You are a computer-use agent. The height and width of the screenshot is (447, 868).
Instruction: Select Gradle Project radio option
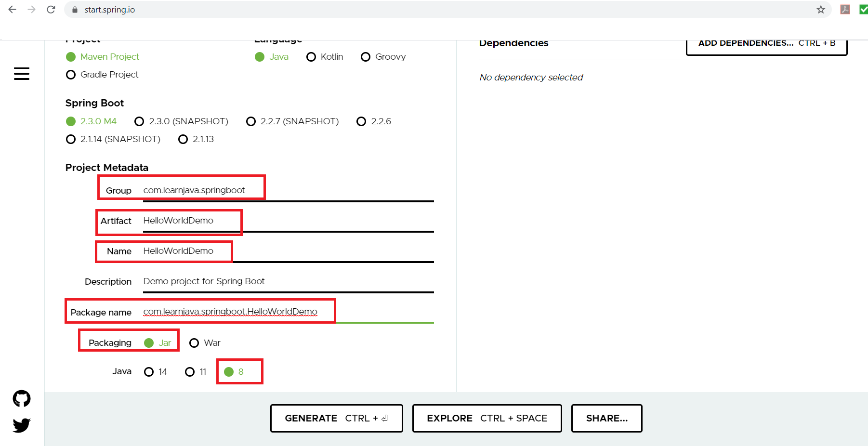pyautogui.click(x=71, y=75)
